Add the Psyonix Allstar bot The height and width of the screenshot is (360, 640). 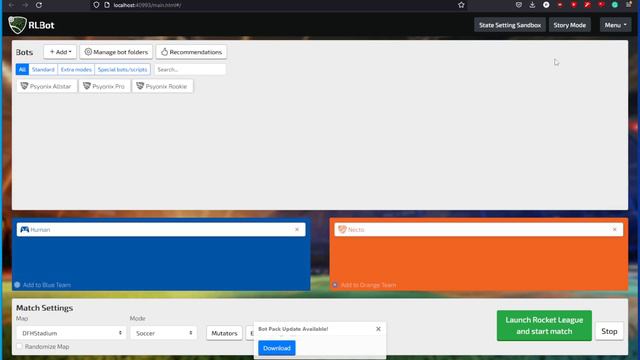(47, 86)
